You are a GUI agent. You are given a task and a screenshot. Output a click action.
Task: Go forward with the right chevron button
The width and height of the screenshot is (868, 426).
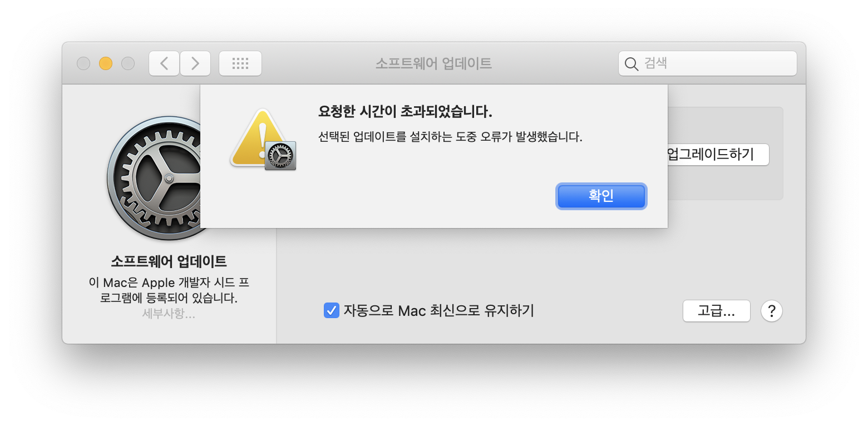(x=195, y=63)
